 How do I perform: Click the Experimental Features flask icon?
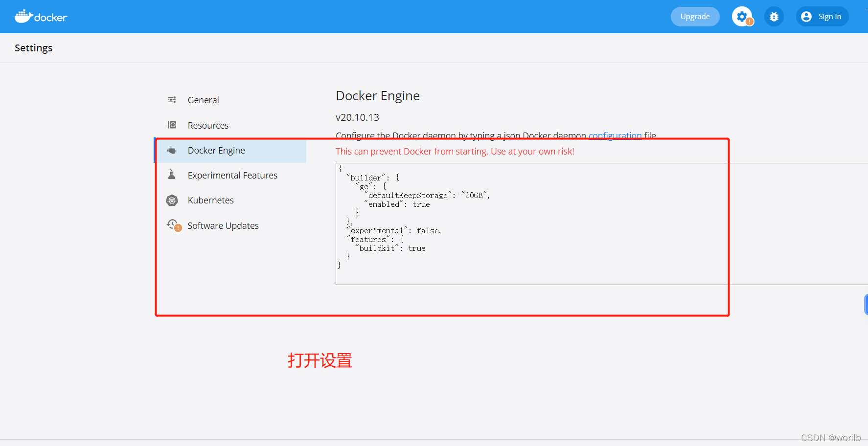click(172, 175)
